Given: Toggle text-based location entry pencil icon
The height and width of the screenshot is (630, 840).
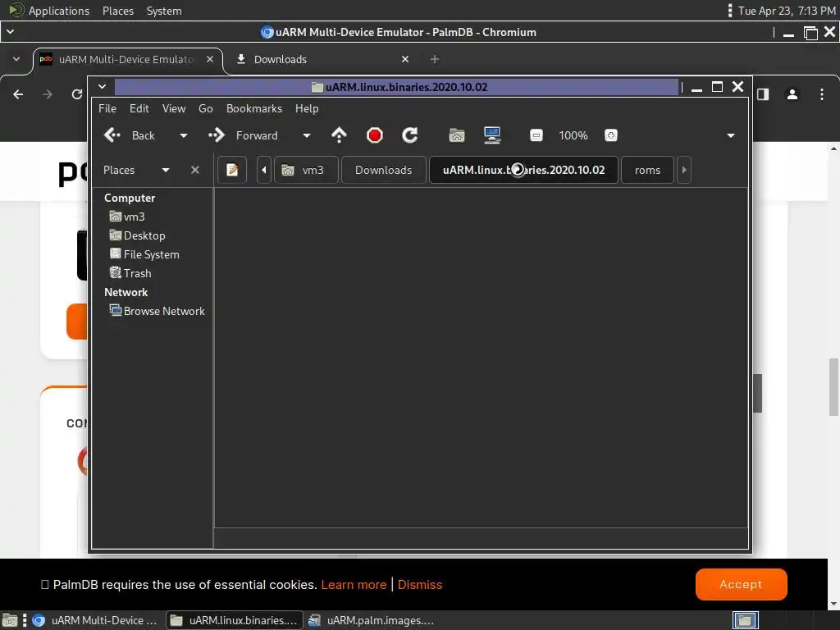Looking at the screenshot, I should coord(232,170).
